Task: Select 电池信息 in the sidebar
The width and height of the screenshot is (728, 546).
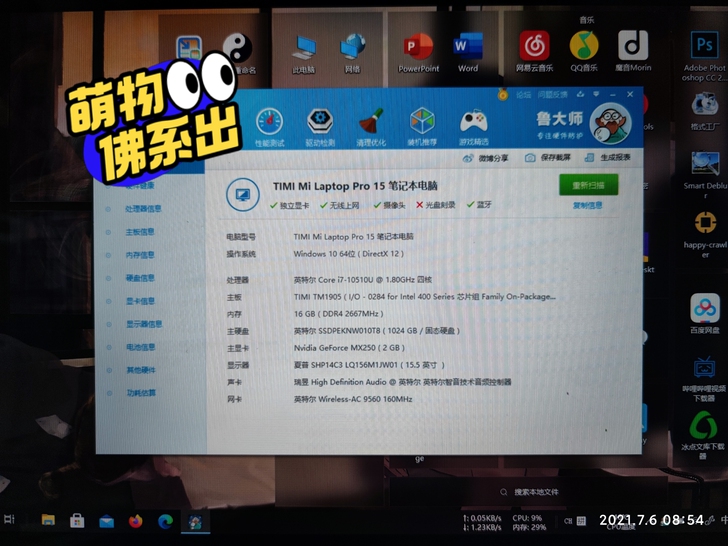Action: coord(141,347)
